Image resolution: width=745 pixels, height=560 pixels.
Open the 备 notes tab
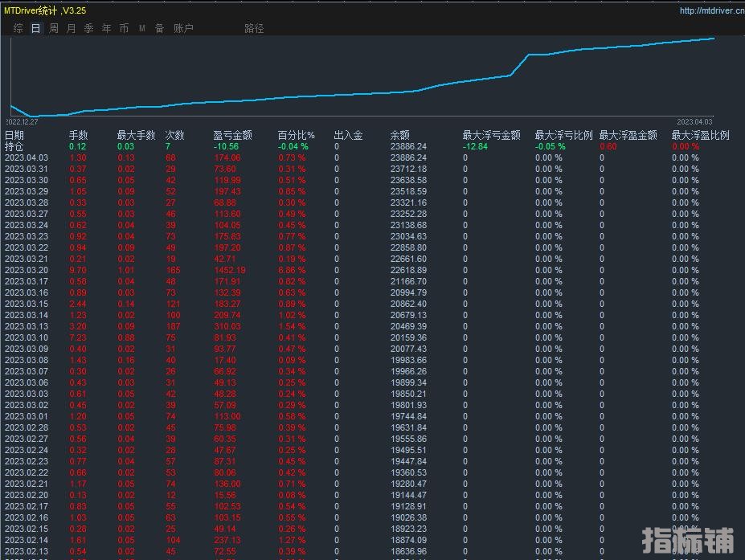(x=159, y=28)
